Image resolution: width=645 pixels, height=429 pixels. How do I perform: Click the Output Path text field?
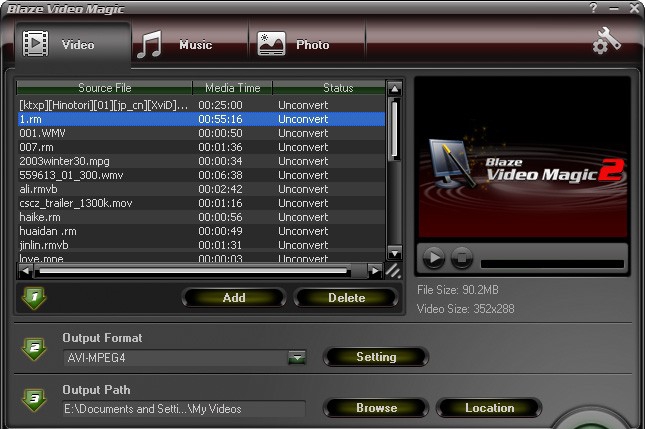click(184, 409)
